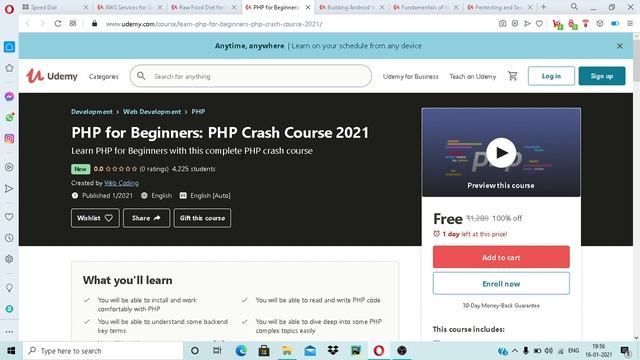Open the Udemy shopping cart
This screenshot has width=640, height=360.
tap(512, 76)
